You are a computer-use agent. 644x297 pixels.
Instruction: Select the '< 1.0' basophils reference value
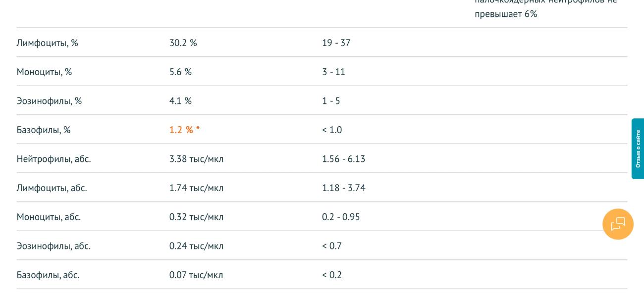(331, 130)
